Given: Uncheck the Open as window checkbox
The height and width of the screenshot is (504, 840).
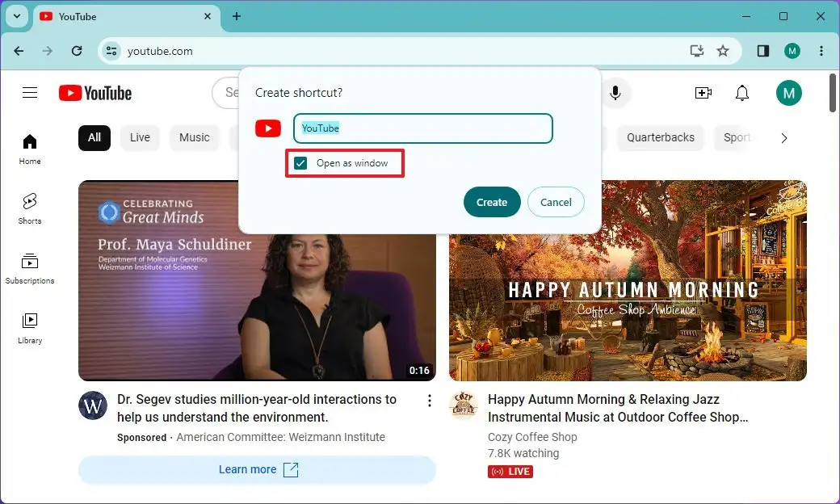Looking at the screenshot, I should [x=300, y=162].
